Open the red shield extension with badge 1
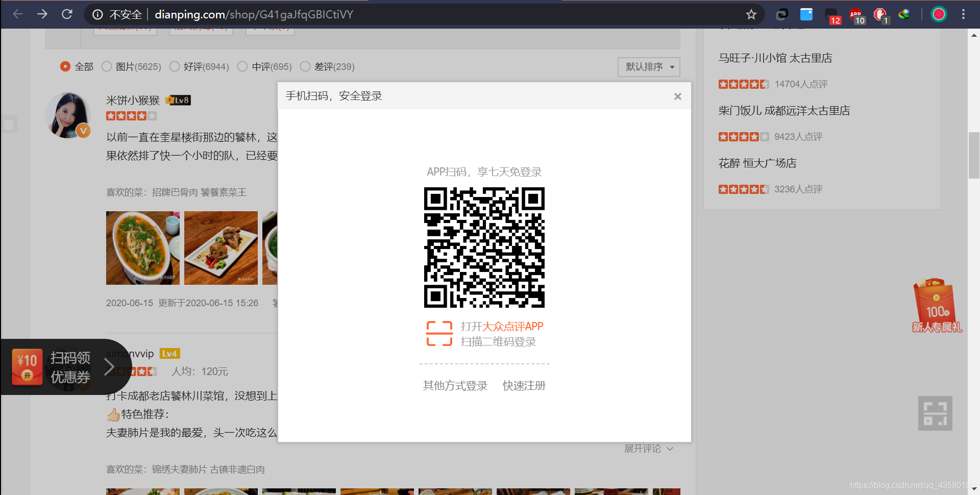Image resolution: width=980 pixels, height=495 pixels. 881,15
